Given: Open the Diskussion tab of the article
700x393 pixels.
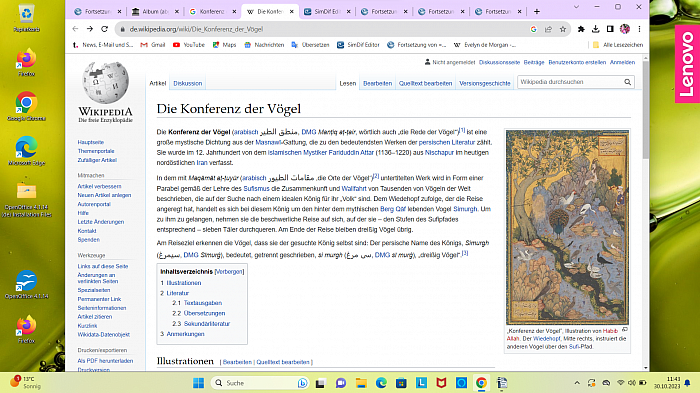Looking at the screenshot, I should (x=188, y=84).
